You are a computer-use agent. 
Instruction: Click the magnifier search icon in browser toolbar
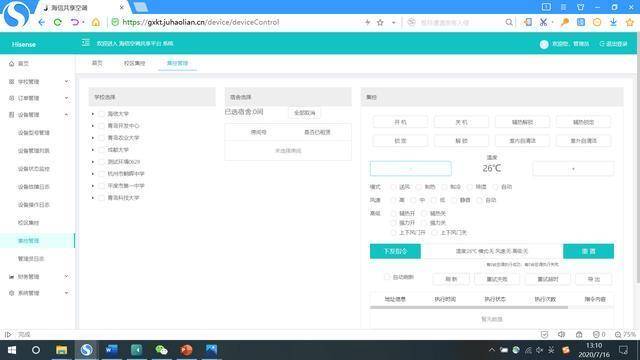point(509,22)
